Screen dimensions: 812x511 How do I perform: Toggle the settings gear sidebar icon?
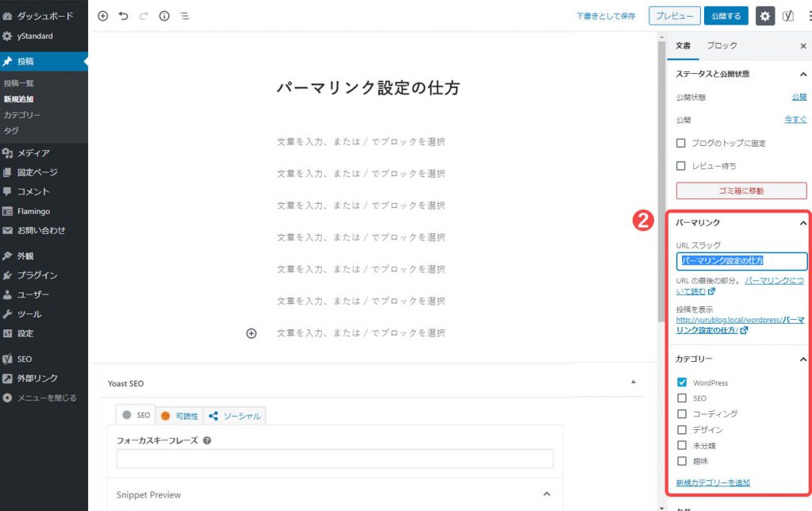click(x=764, y=16)
